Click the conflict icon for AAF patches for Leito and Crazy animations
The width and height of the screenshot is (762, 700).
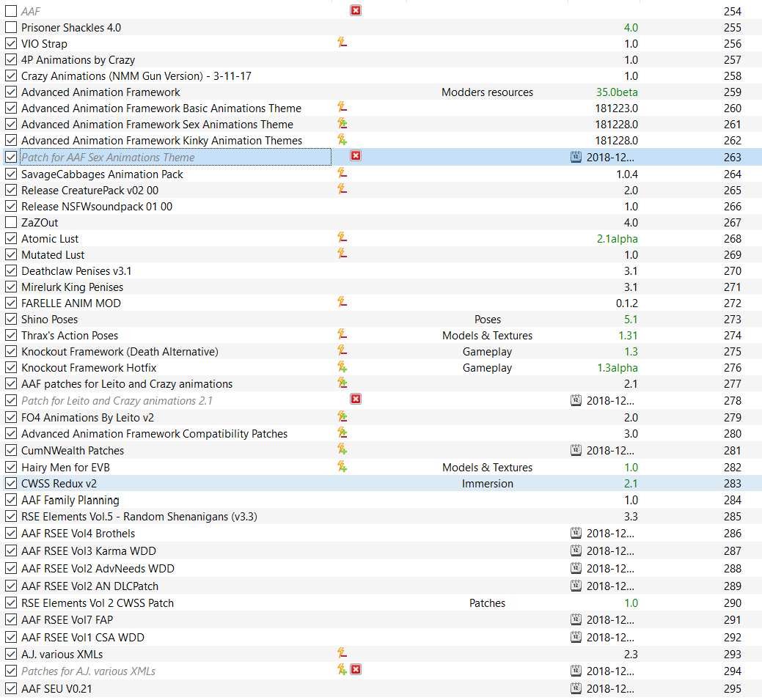point(342,383)
